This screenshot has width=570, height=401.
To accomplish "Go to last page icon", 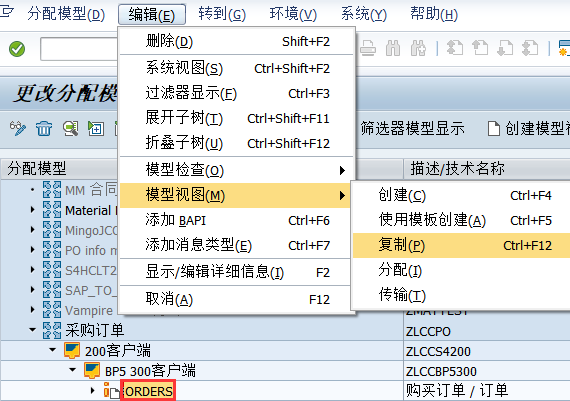I will tap(530, 48).
